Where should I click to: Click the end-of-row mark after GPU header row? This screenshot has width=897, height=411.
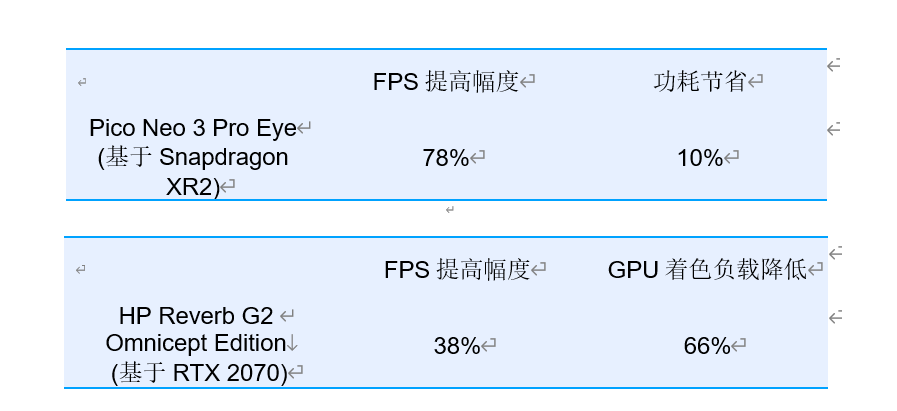pos(835,252)
